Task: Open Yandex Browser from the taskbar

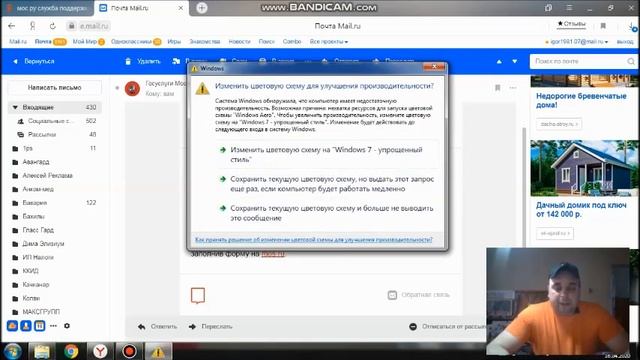Action: [100, 351]
